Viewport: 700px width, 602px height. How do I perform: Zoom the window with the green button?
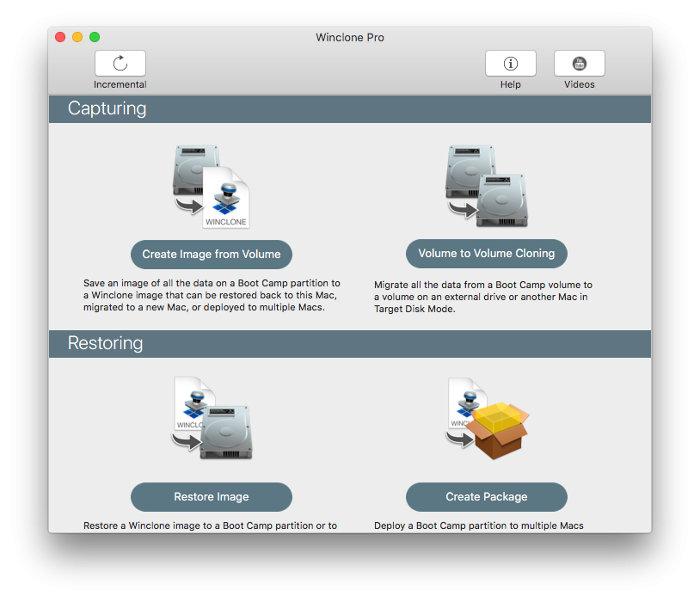point(95,37)
